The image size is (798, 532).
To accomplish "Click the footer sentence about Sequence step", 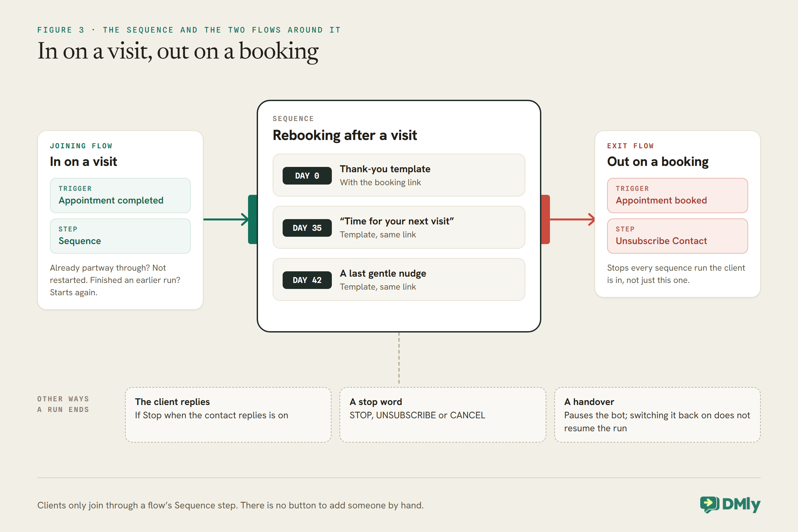I will pos(230,505).
